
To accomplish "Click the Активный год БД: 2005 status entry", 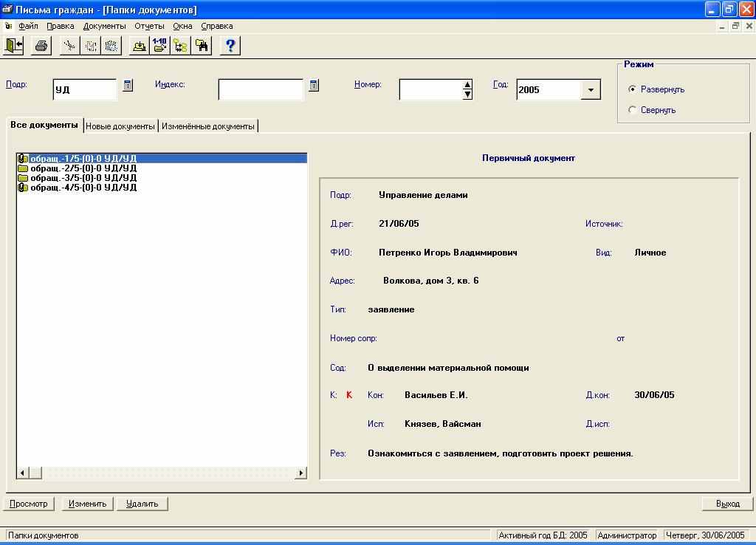I will coord(543,535).
